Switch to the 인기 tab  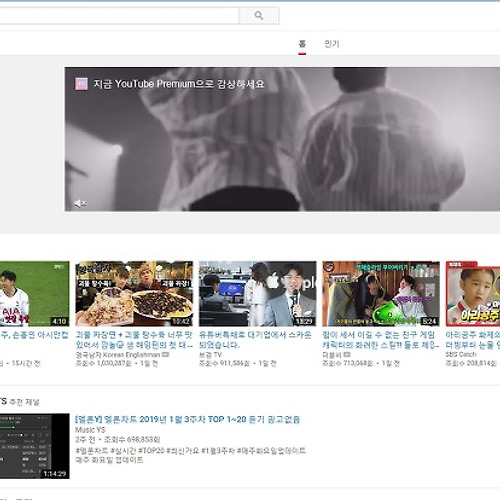332,44
